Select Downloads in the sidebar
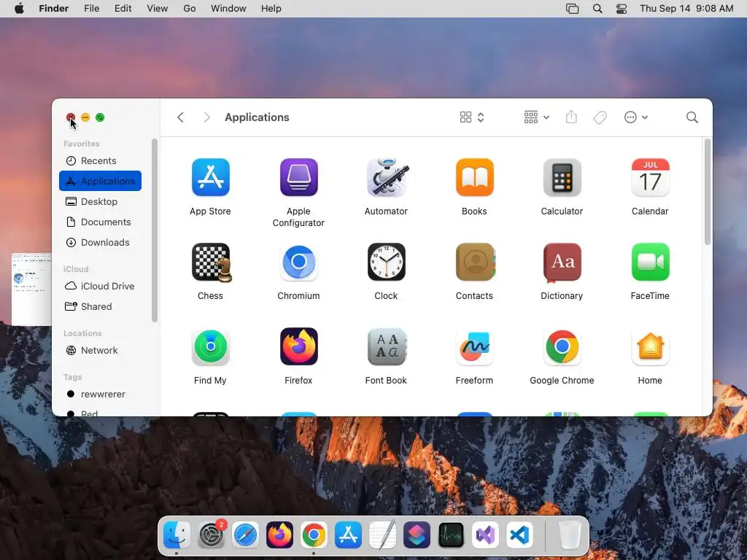 tap(100, 242)
